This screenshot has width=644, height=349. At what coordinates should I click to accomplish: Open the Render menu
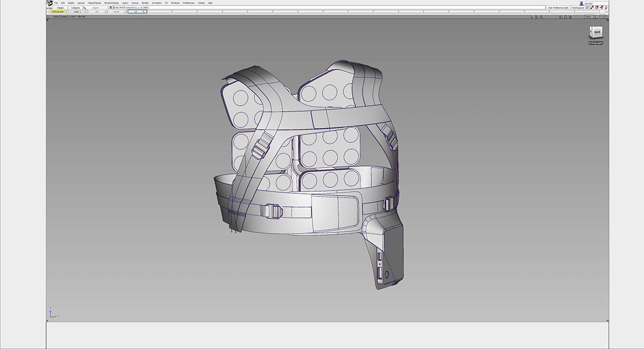(x=145, y=3)
